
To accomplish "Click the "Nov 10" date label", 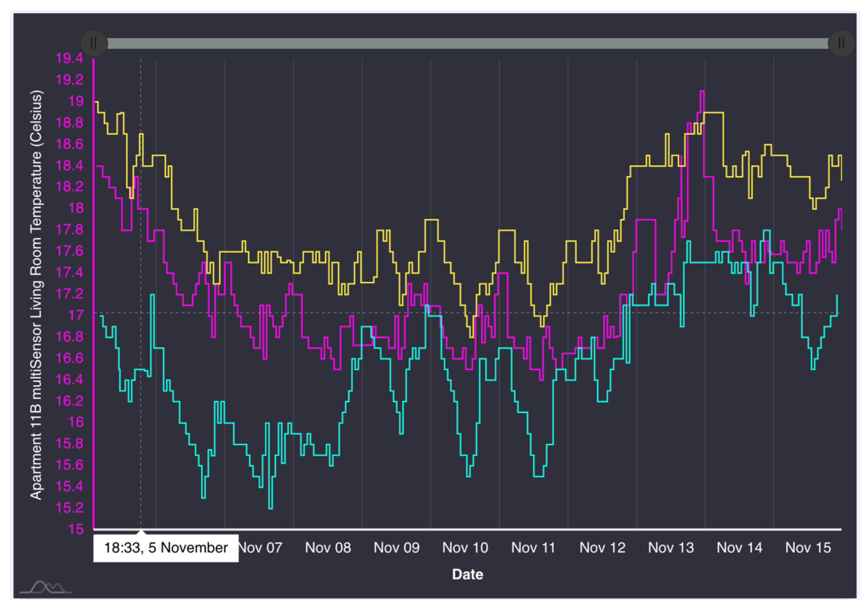I will tap(466, 548).
